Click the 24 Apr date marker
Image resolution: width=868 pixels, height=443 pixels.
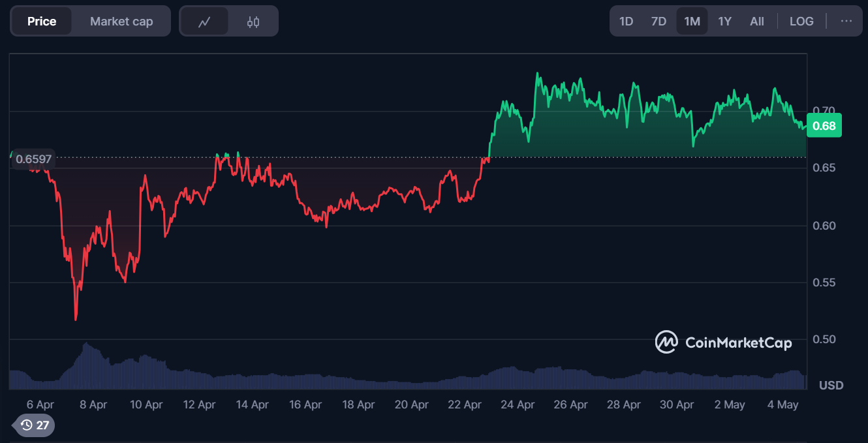click(518, 405)
